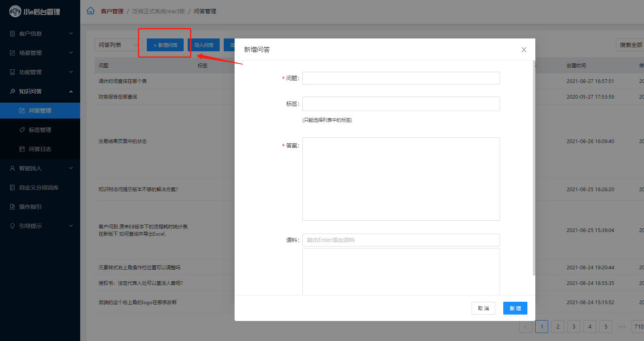Click the 新增问答 button
This screenshot has width=644, height=341.
coord(165,45)
